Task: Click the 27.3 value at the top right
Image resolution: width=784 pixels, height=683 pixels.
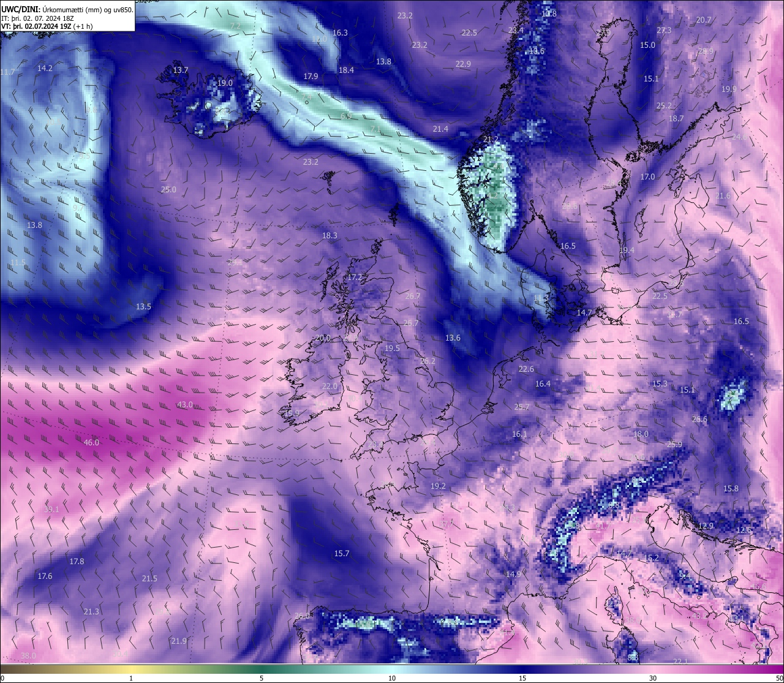Action: click(x=664, y=31)
